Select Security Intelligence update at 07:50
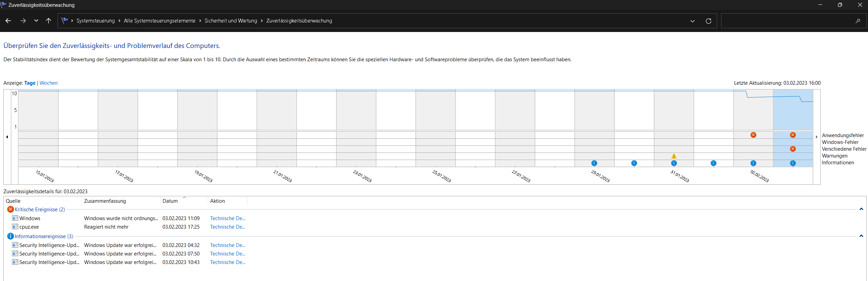The image size is (868, 281). [x=128, y=254]
